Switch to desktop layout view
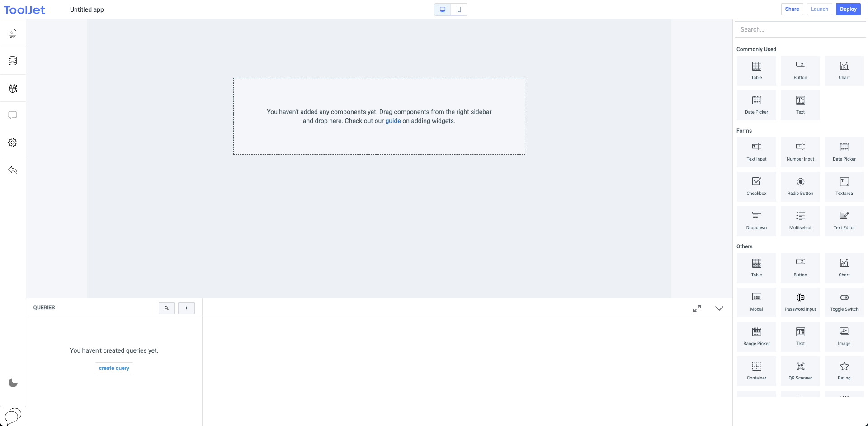 [443, 9]
